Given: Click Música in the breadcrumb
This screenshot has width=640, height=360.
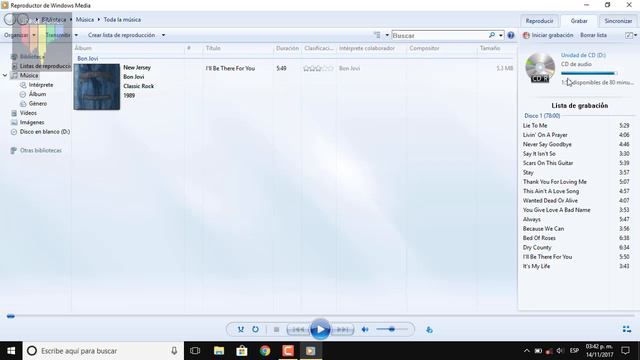Looking at the screenshot, I should [85, 20].
